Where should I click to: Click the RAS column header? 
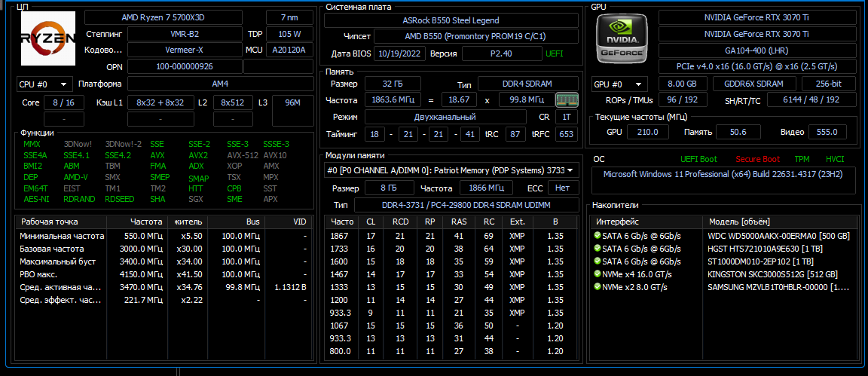459,222
